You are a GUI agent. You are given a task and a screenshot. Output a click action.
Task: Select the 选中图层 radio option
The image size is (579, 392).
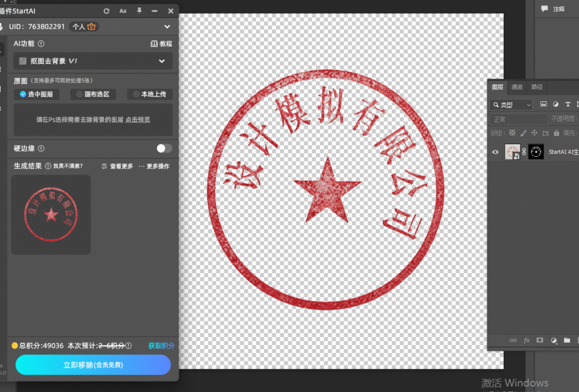coord(37,94)
